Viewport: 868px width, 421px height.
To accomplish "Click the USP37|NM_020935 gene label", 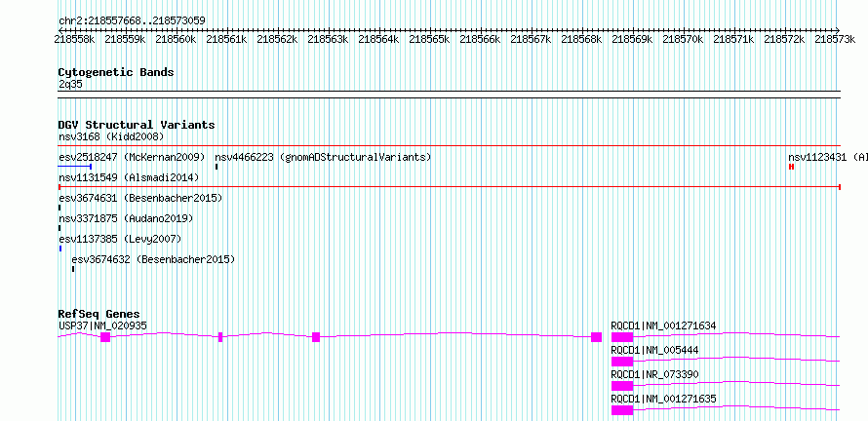I will click(x=103, y=325).
